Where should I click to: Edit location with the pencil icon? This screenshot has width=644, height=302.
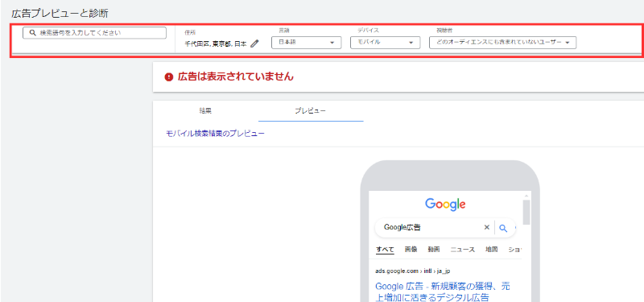(254, 43)
